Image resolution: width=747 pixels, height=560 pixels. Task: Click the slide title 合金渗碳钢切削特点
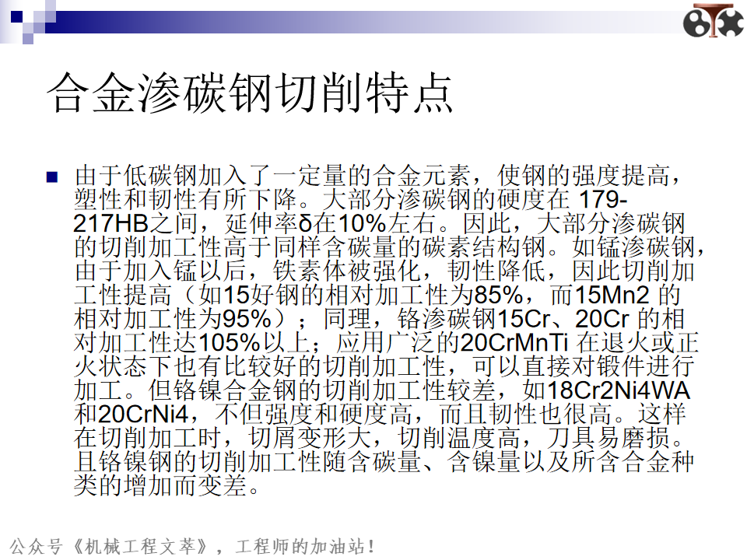click(250, 93)
